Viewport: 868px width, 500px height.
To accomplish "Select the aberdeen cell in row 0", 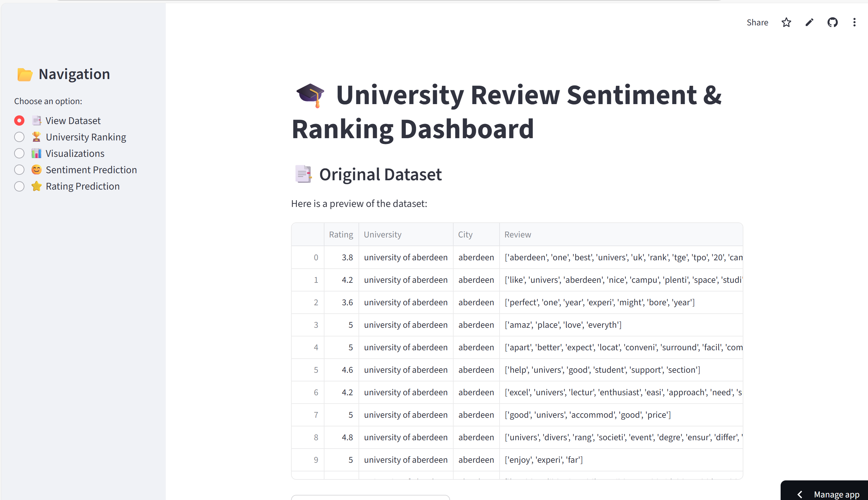I will 476,257.
